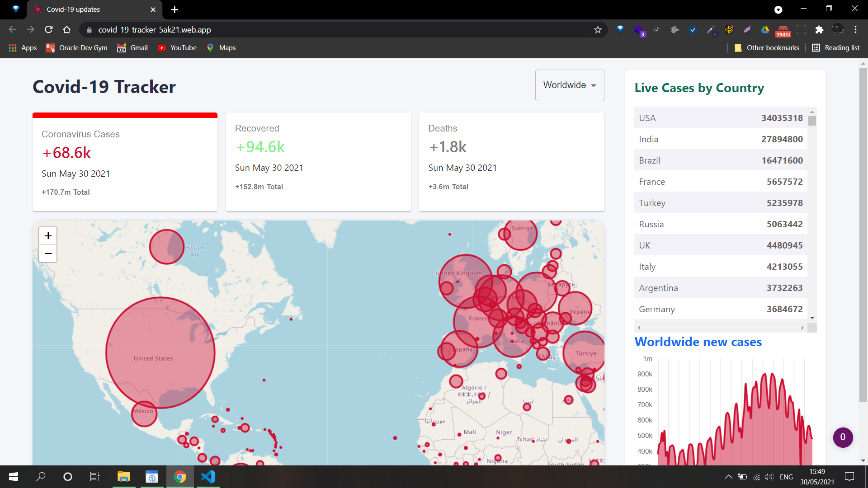Open the Oracle Dev Gym bookmark
The width and height of the screenshot is (868, 488).
click(x=77, y=48)
